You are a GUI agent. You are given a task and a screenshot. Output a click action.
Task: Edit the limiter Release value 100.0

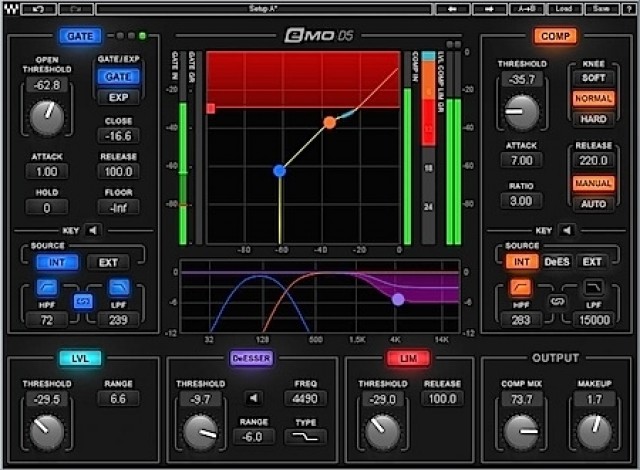(x=442, y=399)
